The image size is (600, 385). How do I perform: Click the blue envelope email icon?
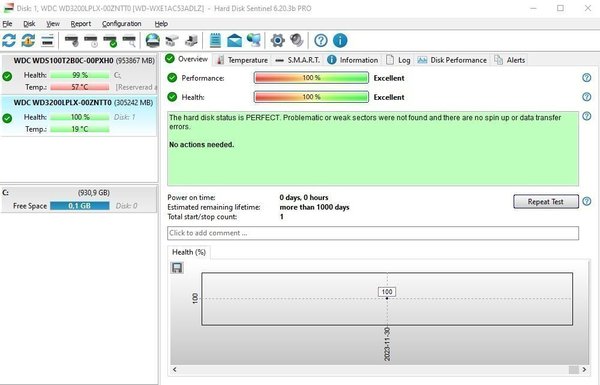click(234, 40)
